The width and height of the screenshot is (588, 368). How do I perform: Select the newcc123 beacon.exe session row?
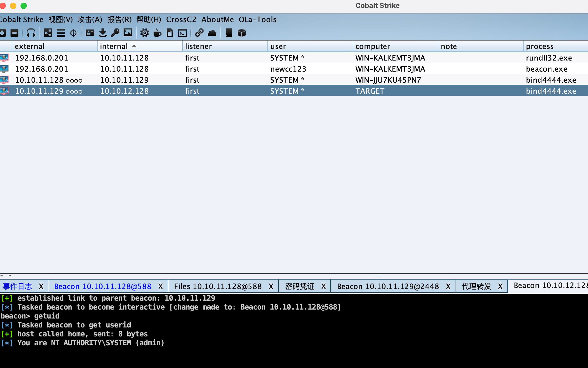(x=288, y=69)
